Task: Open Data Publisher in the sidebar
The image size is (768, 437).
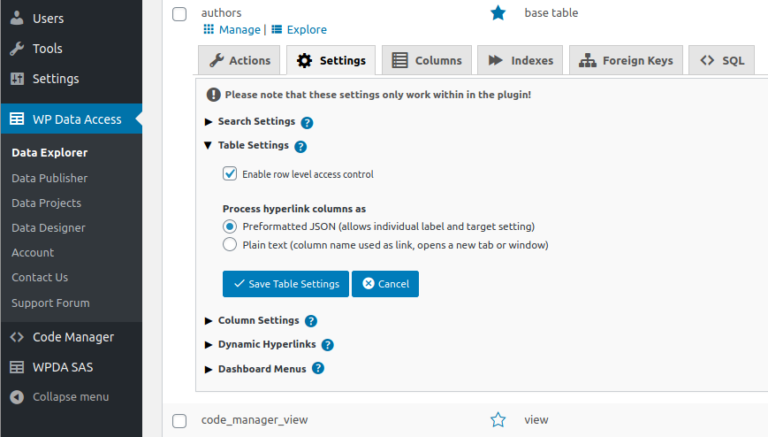Action: point(49,178)
